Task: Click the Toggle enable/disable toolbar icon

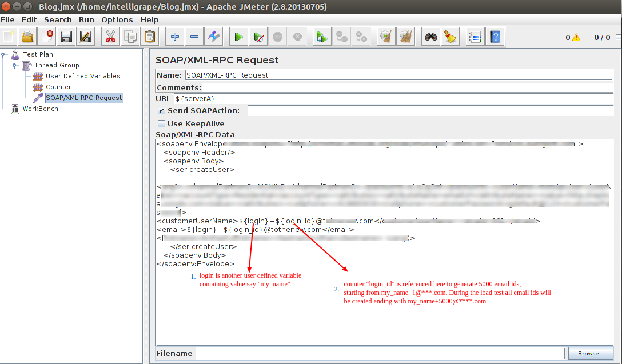Action: point(213,37)
